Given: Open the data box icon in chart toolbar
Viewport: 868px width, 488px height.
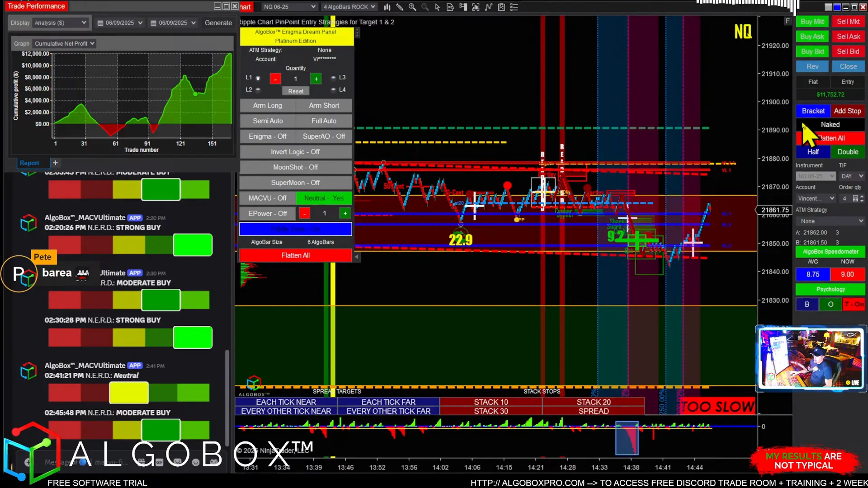Looking at the screenshot, I should [450, 7].
